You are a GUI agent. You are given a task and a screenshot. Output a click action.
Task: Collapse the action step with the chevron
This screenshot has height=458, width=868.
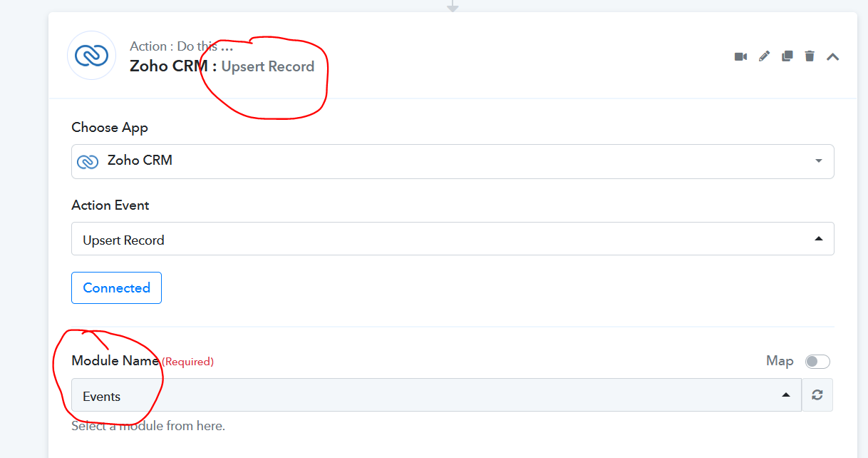[832, 56]
